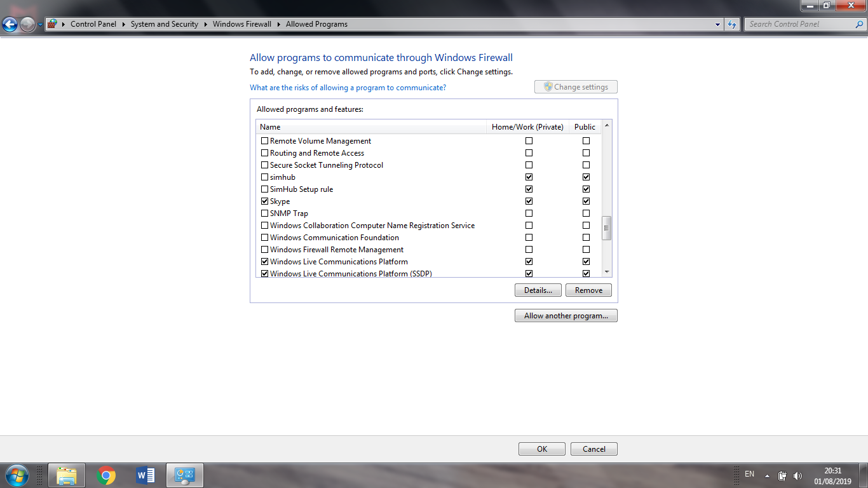Expand the arrow after System and Security breadcrumb
868x488 pixels.
tap(205, 24)
